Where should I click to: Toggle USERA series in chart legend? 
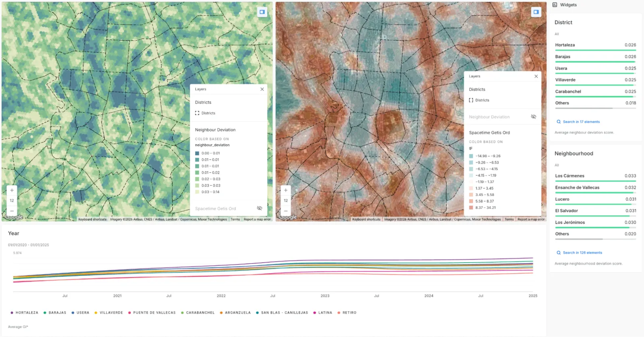[80, 312]
